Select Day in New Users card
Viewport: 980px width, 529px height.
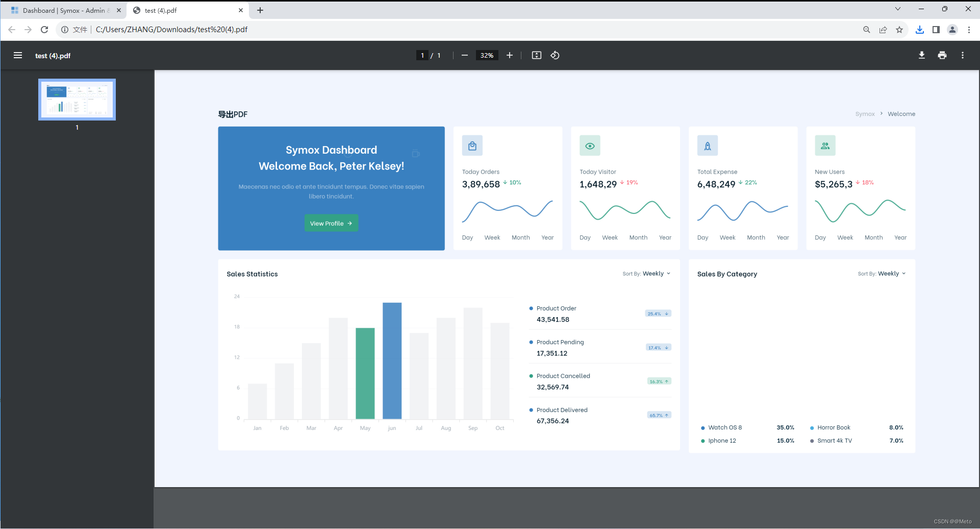click(x=820, y=237)
